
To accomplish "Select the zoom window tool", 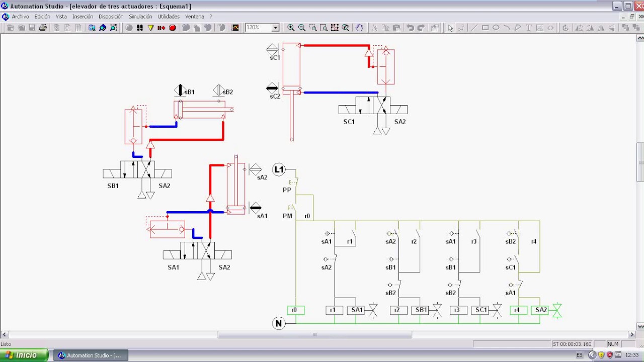I will (x=313, y=28).
